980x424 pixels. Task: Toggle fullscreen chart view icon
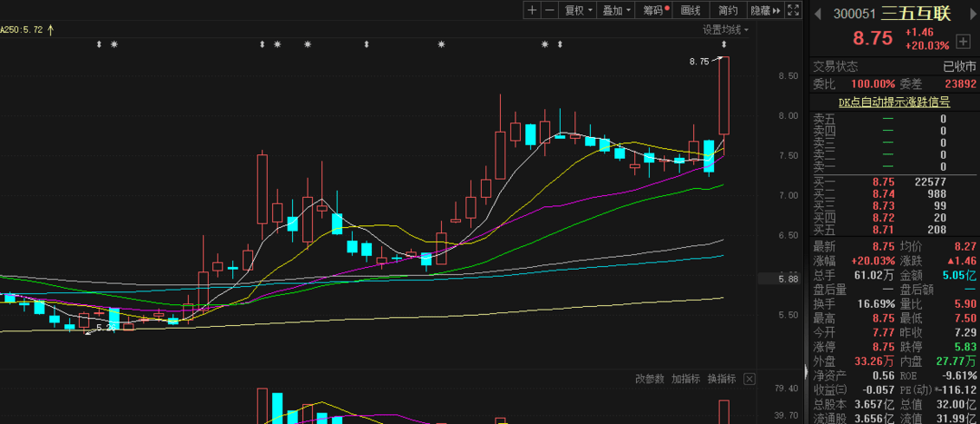point(793,10)
